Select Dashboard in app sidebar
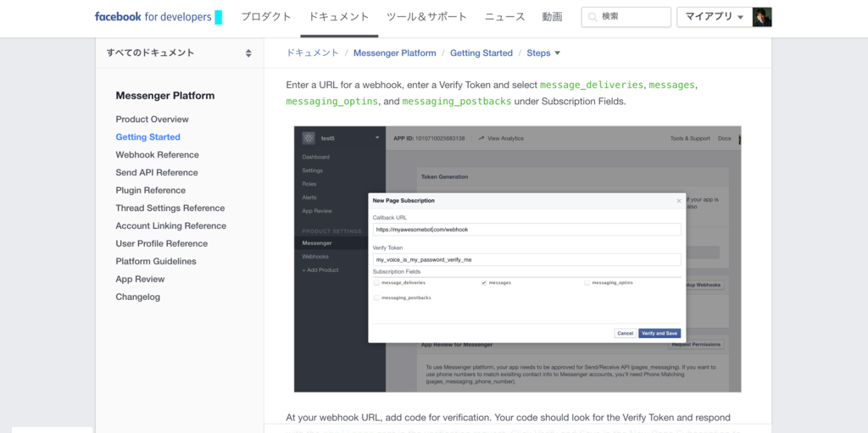This screenshot has width=868, height=433. pos(316,157)
